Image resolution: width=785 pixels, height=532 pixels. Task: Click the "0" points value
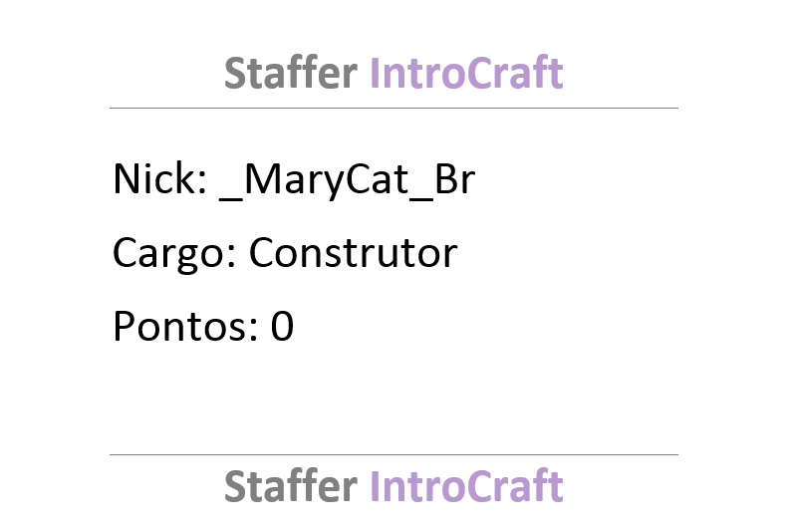point(282,327)
